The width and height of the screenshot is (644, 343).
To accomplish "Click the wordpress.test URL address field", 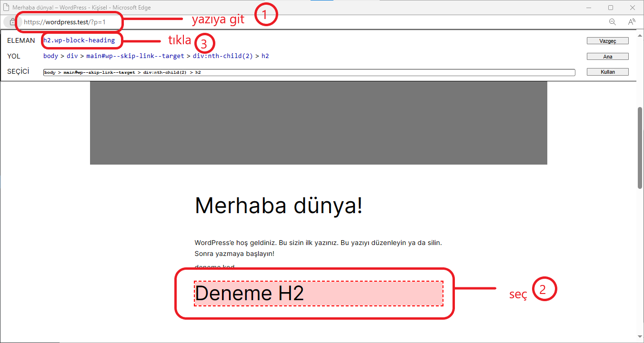I will point(64,22).
